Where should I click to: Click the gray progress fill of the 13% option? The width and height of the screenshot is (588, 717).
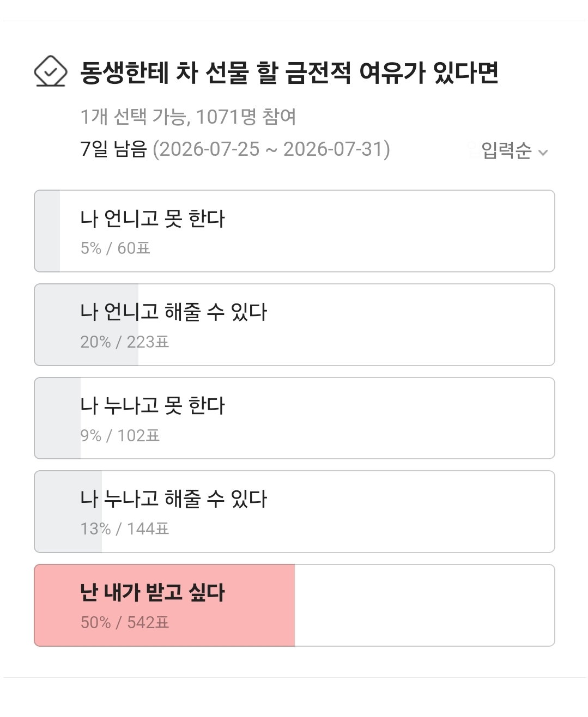[x=68, y=512]
